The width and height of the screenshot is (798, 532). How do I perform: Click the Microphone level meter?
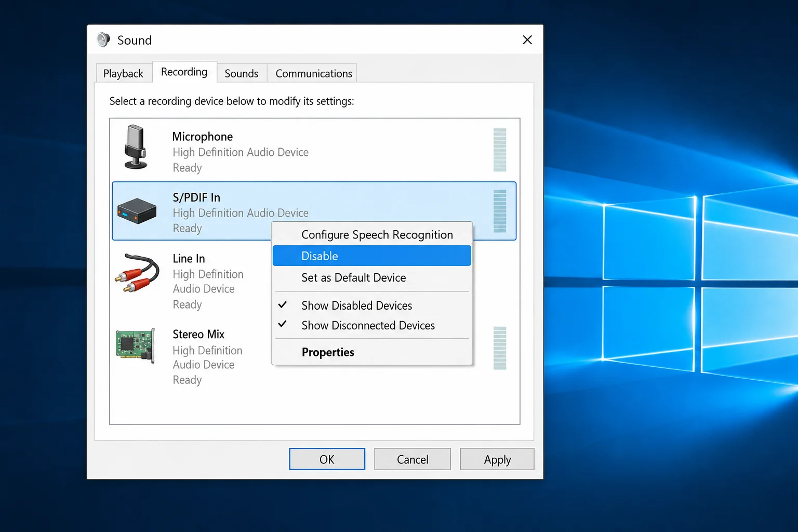(500, 150)
